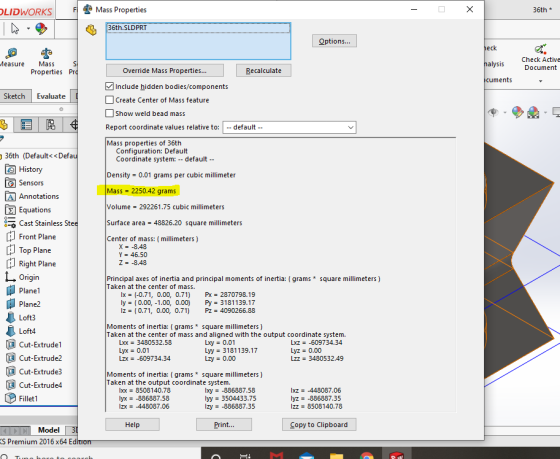Click the Volume = 292261.75 cubic millimeters line
The height and width of the screenshot is (459, 560).
click(165, 207)
